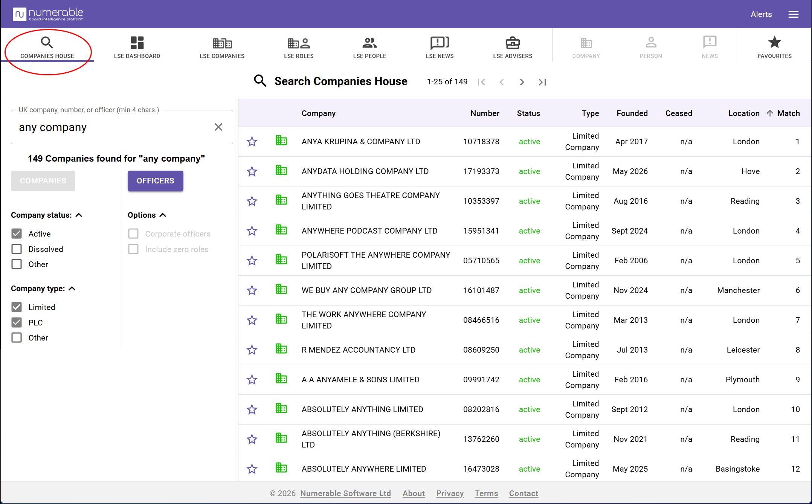Screen dimensions: 812x504
Task: Star WE BUY ANY COMPANY GROUP LTD
Action: [252, 290]
